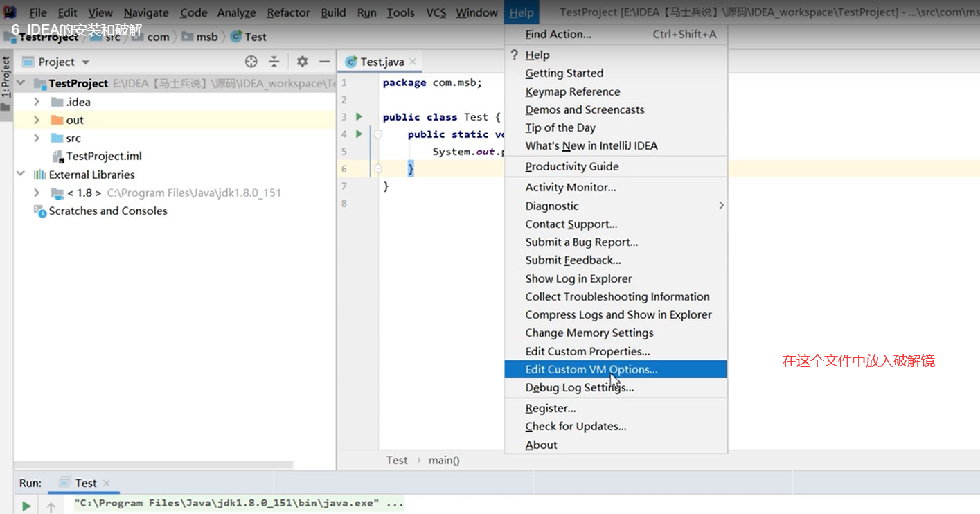
Task: Click the out folder icon
Action: 57,120
